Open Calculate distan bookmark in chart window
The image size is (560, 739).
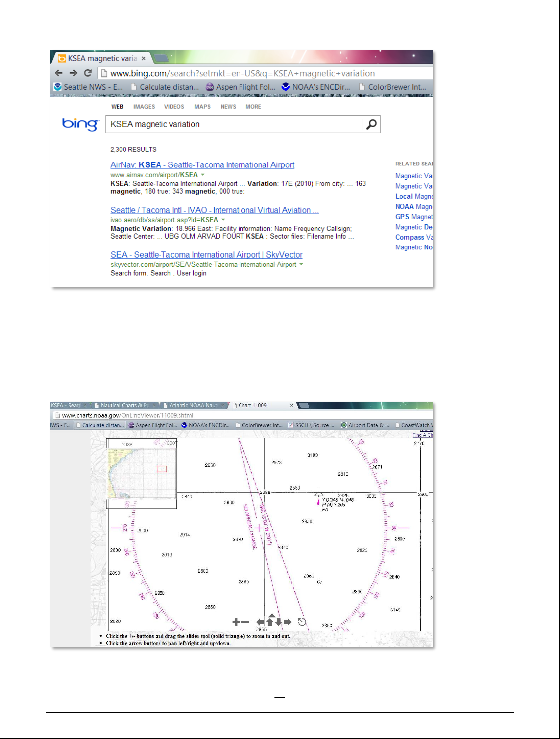(x=100, y=425)
